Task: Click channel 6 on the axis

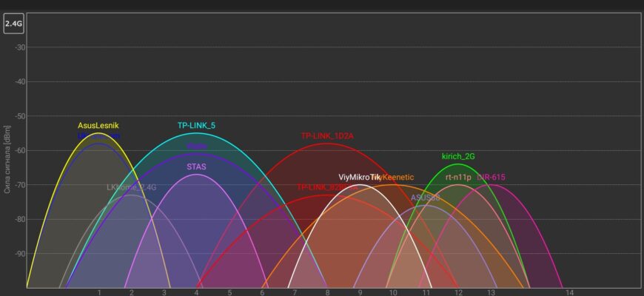Action: (x=262, y=292)
